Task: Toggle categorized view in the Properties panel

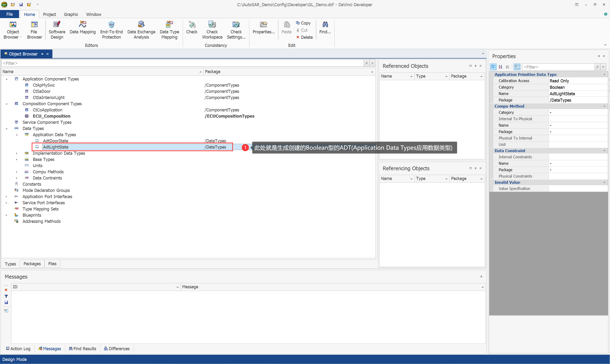Action: (x=493, y=67)
